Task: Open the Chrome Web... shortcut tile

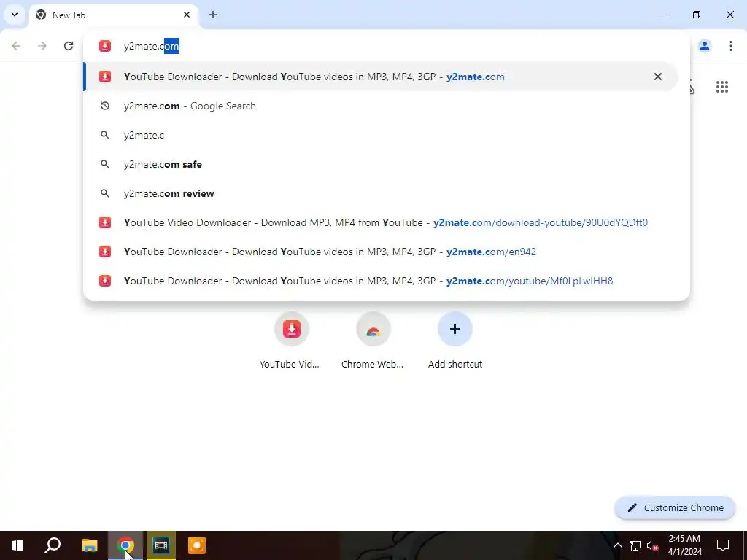Action: coord(373,341)
